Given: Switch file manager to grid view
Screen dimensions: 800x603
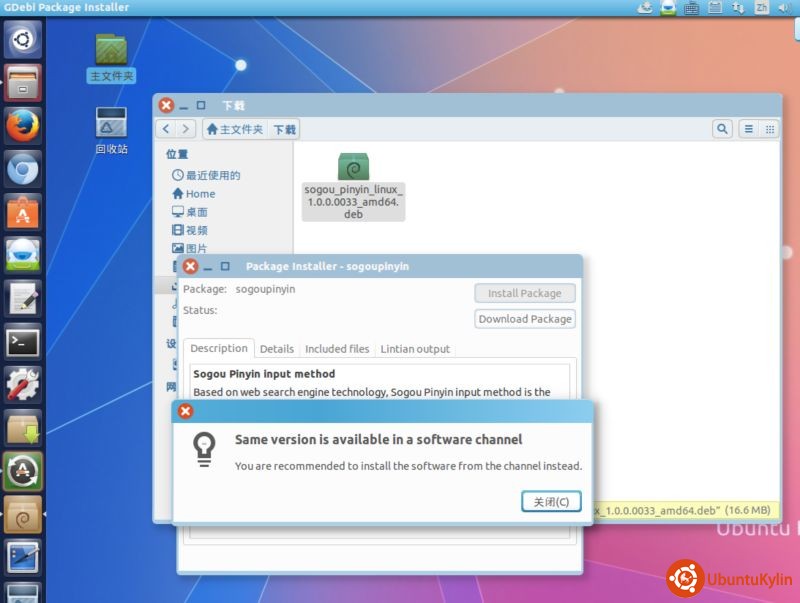Looking at the screenshot, I should point(770,129).
